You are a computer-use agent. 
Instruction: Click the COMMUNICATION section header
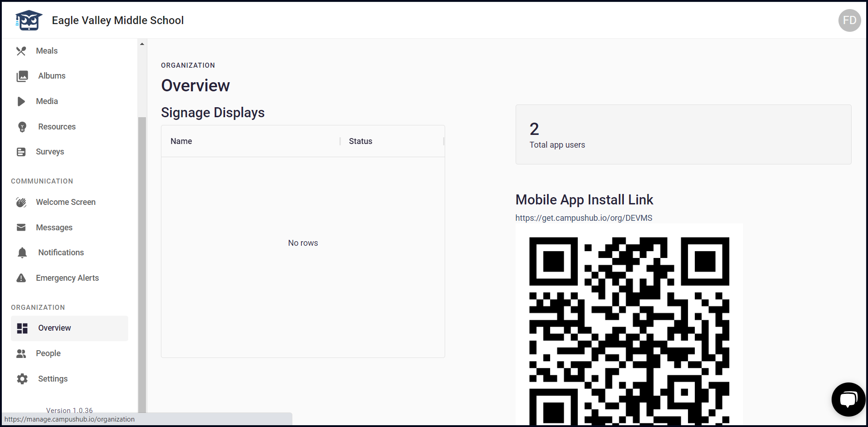point(42,181)
